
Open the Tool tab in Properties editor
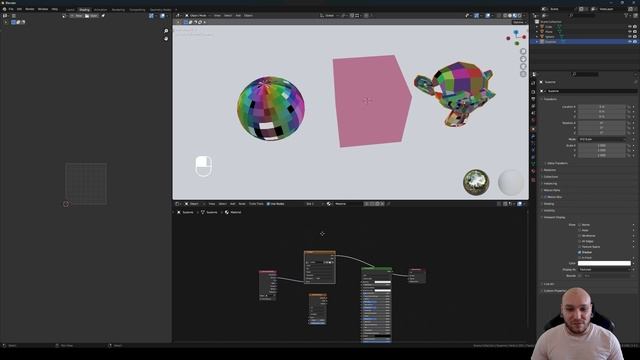533,83
